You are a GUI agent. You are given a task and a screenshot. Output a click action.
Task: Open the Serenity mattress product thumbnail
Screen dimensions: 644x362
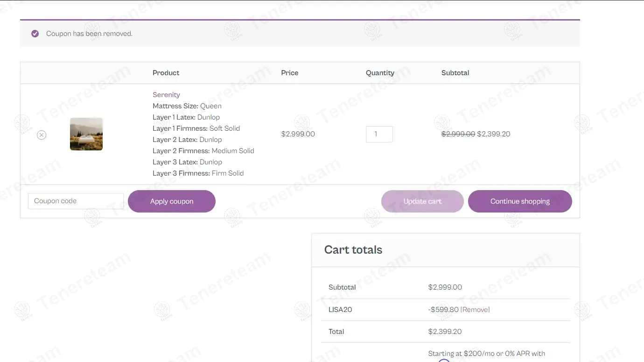[86, 134]
